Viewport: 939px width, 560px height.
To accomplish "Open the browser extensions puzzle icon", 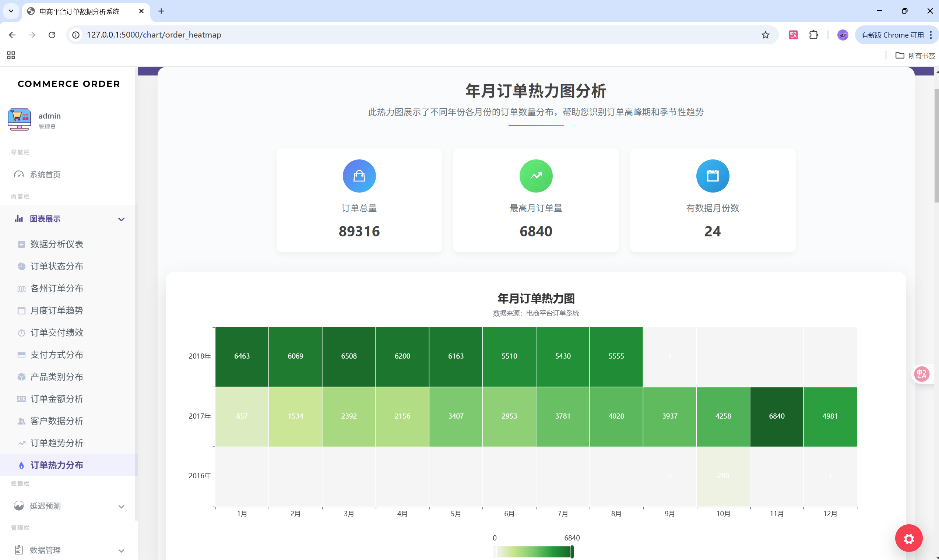I will tap(813, 35).
